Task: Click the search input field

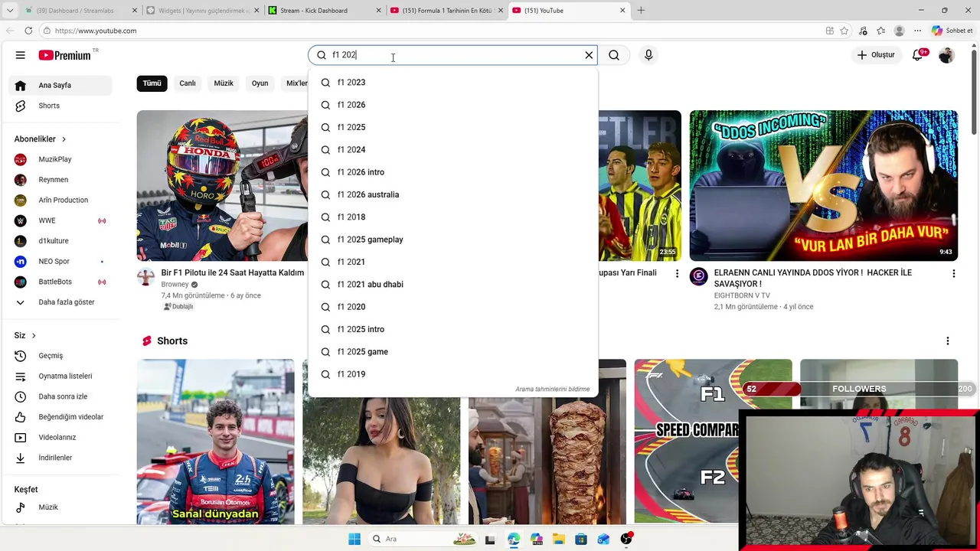Action: click(452, 55)
